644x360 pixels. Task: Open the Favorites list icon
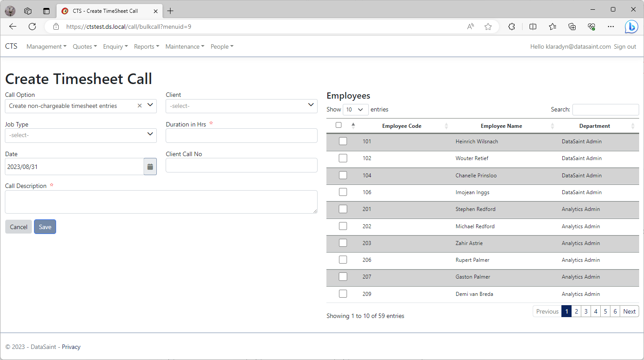553,27
